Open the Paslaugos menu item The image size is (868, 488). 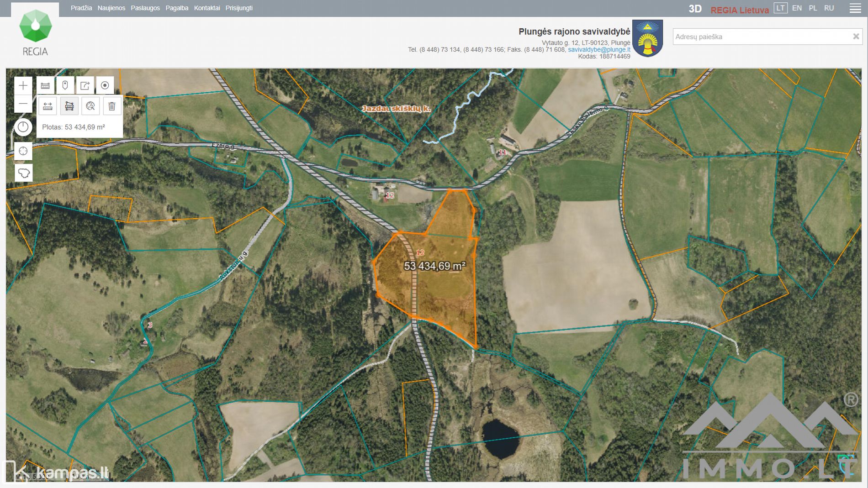coord(145,8)
